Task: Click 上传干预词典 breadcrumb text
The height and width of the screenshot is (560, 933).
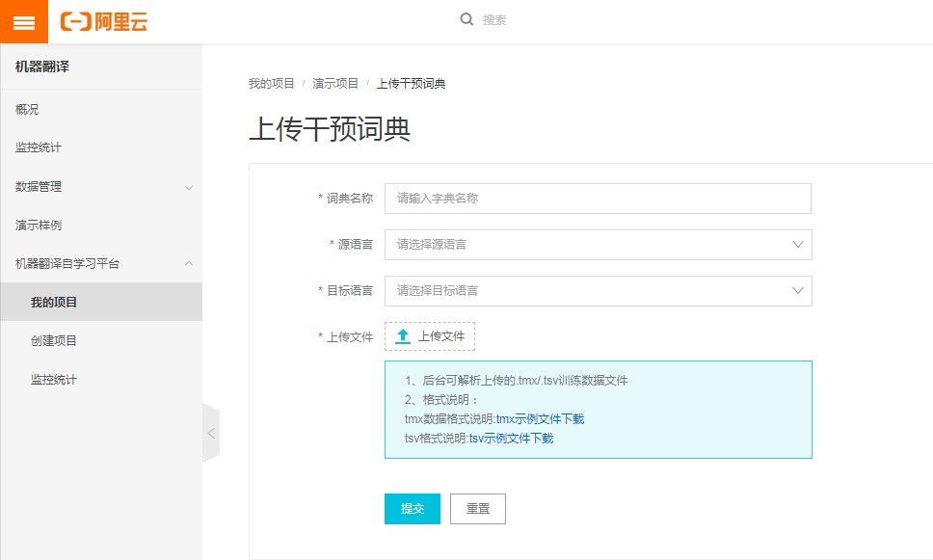Action: [x=412, y=83]
